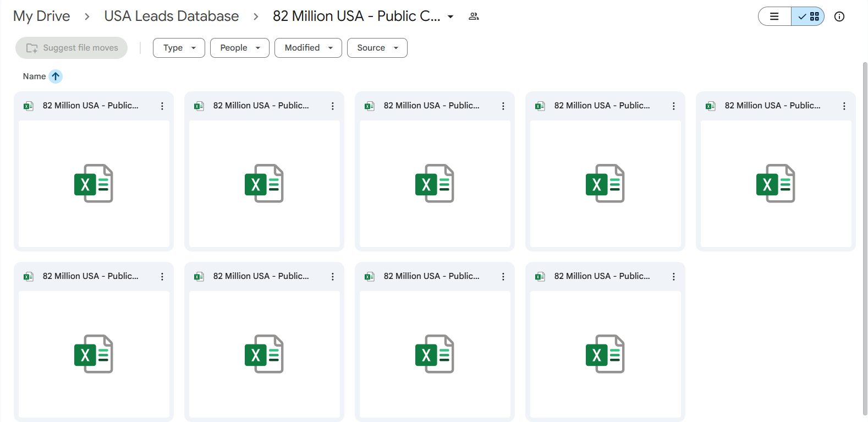Screen dimensions: 868x422
Task: Open the People filter dropdown
Action: pyautogui.click(x=240, y=48)
